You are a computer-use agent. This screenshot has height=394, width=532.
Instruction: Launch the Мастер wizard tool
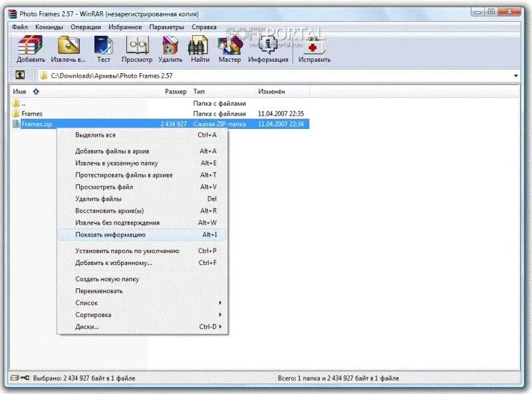coord(230,45)
